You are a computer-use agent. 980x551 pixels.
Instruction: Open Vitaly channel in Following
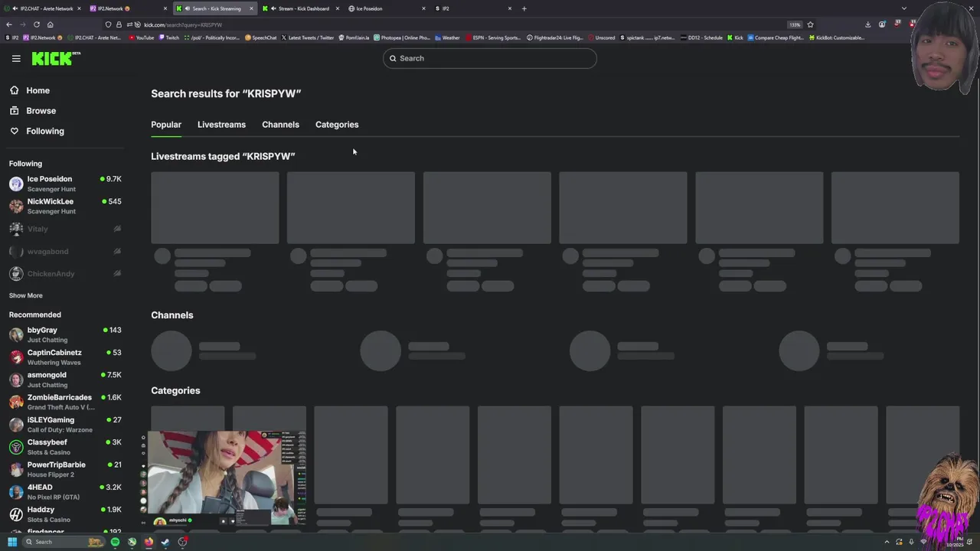point(66,228)
